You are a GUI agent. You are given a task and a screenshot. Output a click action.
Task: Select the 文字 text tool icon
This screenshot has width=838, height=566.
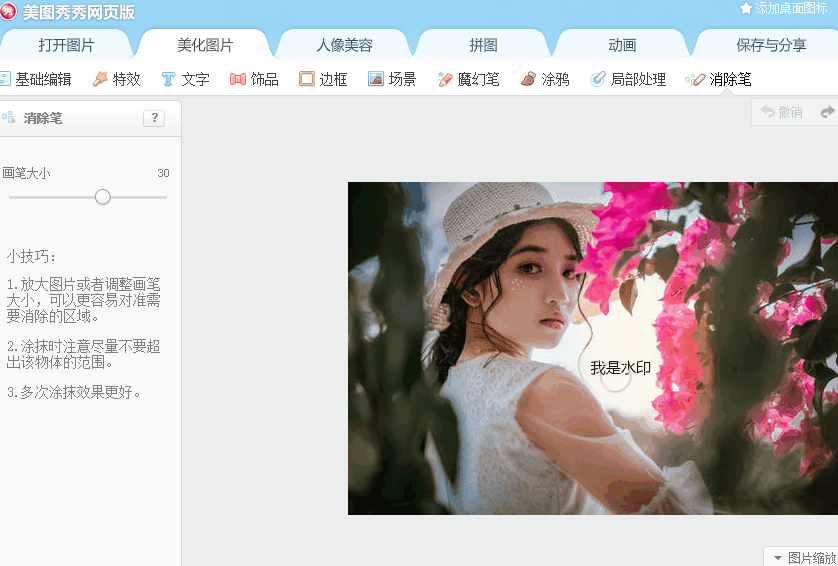[168, 79]
